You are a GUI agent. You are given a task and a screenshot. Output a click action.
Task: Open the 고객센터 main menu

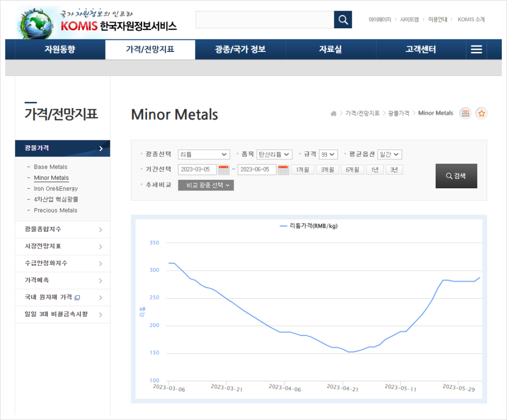coord(421,49)
